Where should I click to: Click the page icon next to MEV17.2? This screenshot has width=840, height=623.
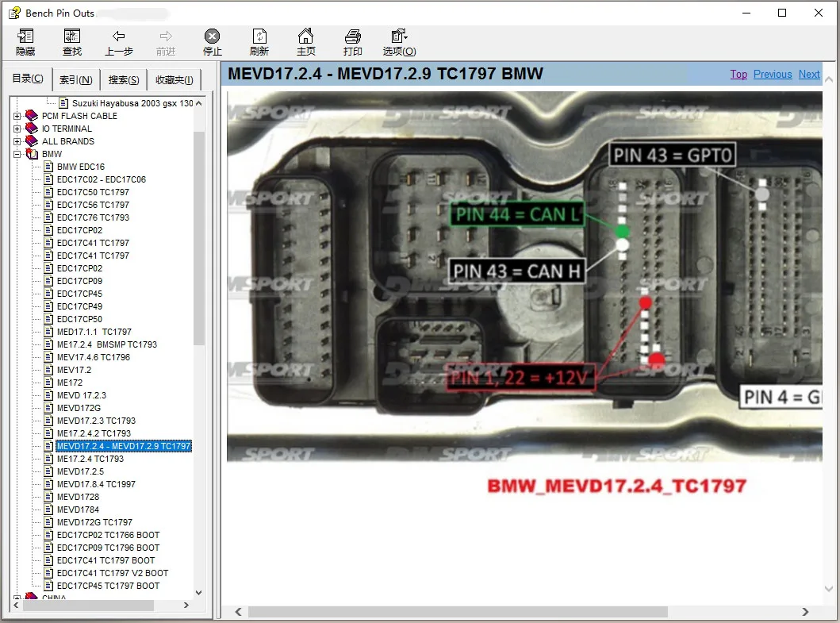(x=48, y=370)
